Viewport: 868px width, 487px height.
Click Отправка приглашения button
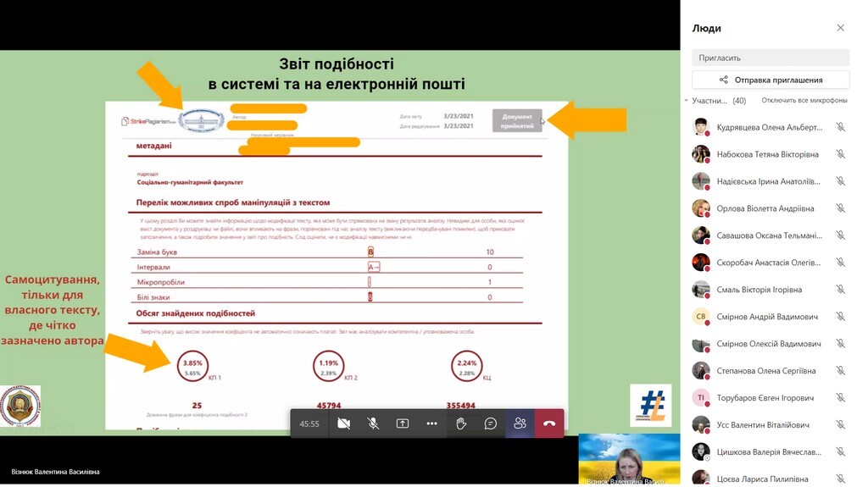click(770, 80)
